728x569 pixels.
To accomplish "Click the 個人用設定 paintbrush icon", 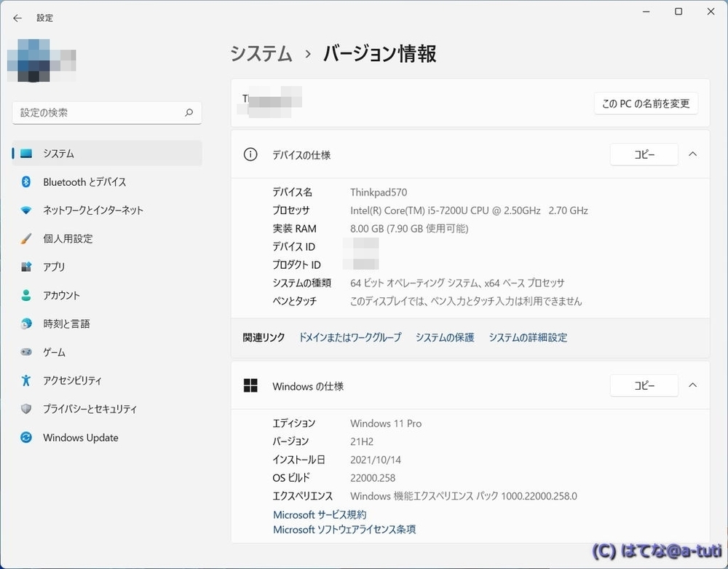I will pos(26,239).
